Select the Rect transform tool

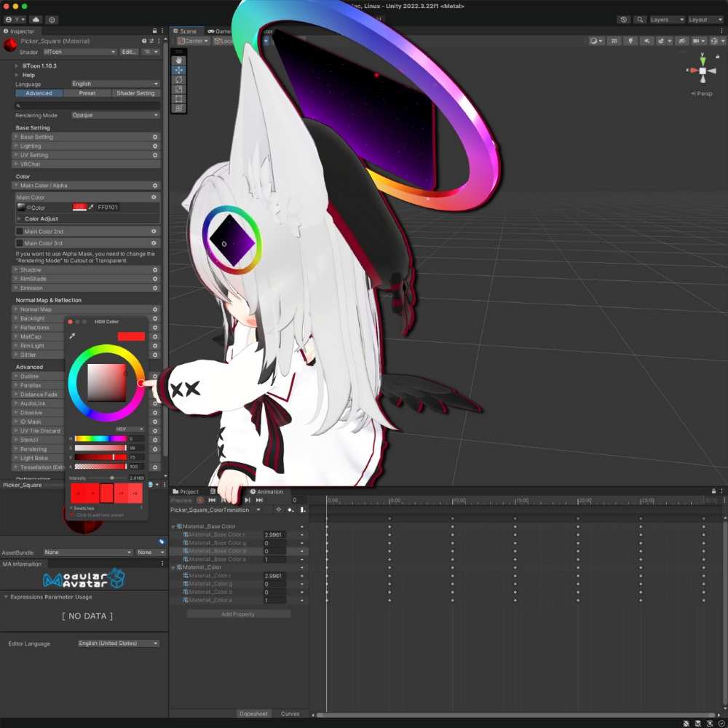(x=179, y=99)
